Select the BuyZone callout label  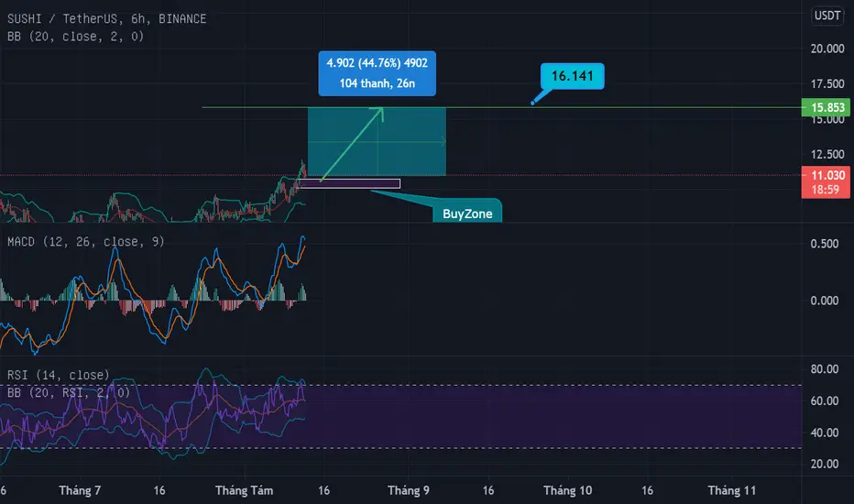coord(467,213)
